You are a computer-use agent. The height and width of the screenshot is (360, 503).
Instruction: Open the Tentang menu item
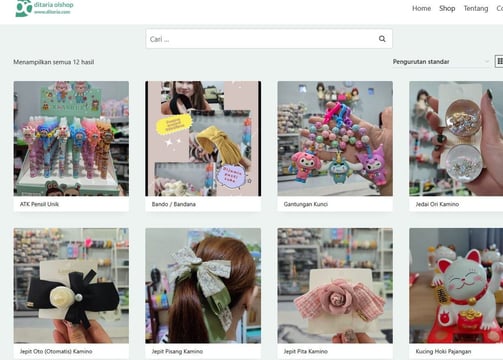[x=476, y=8]
